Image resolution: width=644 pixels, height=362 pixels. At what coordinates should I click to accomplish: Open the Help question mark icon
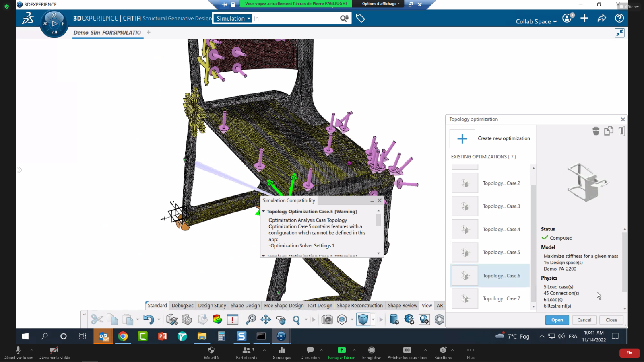coord(619,18)
